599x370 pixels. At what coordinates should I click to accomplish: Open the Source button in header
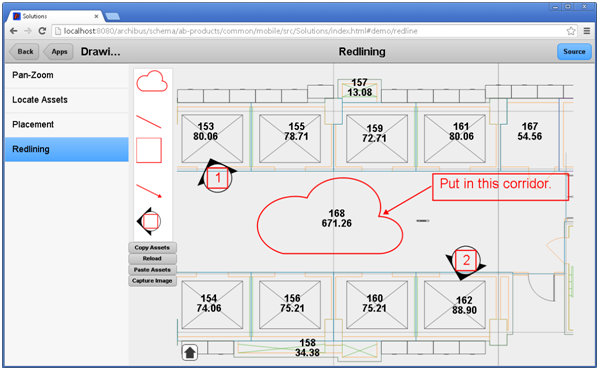coord(574,52)
